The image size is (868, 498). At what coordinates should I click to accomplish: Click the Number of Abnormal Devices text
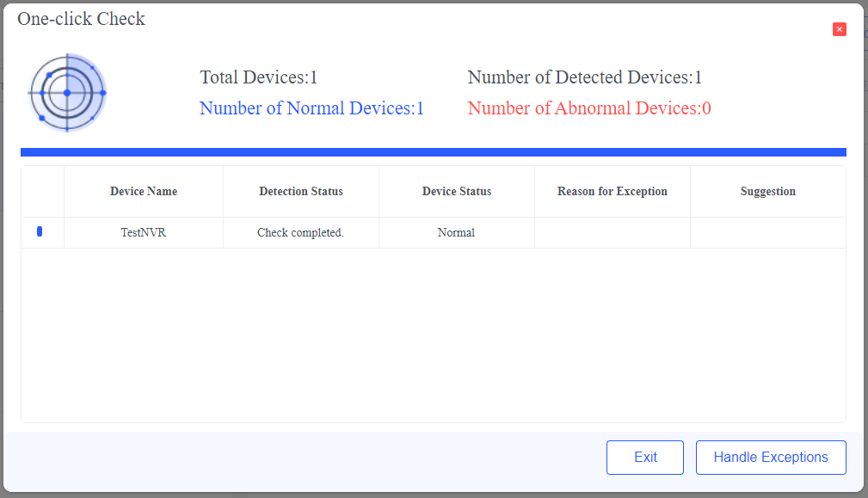point(589,108)
